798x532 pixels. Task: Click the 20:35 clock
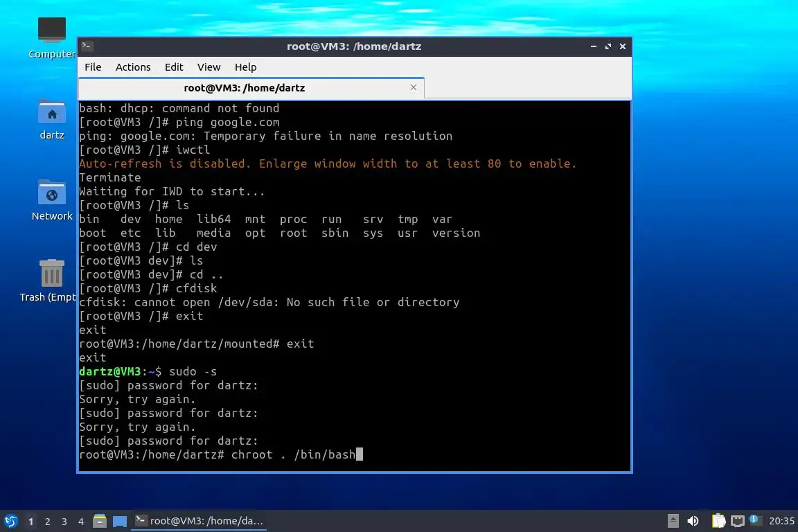coord(781,521)
